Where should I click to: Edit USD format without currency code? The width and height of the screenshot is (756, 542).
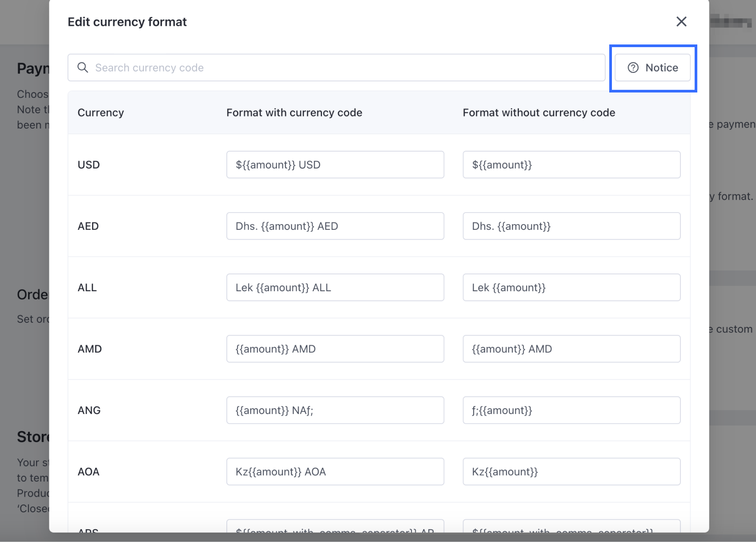pyautogui.click(x=571, y=165)
